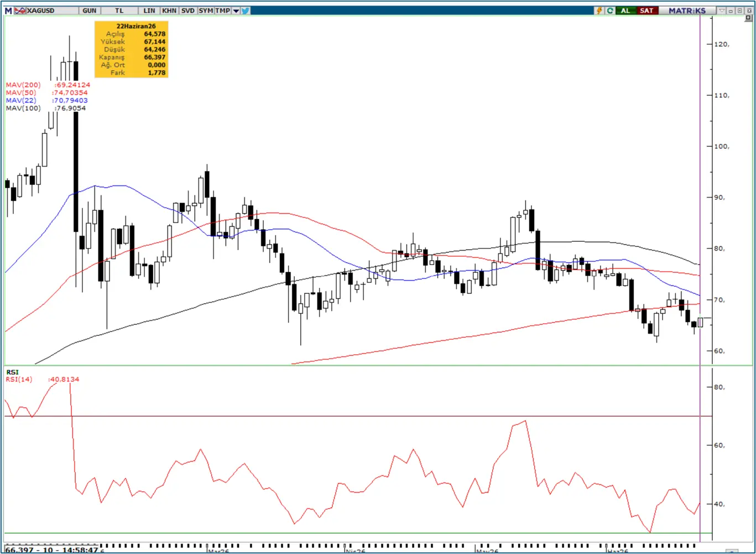
Task: Click the orange lightning quick-order icon
Action: (599, 11)
